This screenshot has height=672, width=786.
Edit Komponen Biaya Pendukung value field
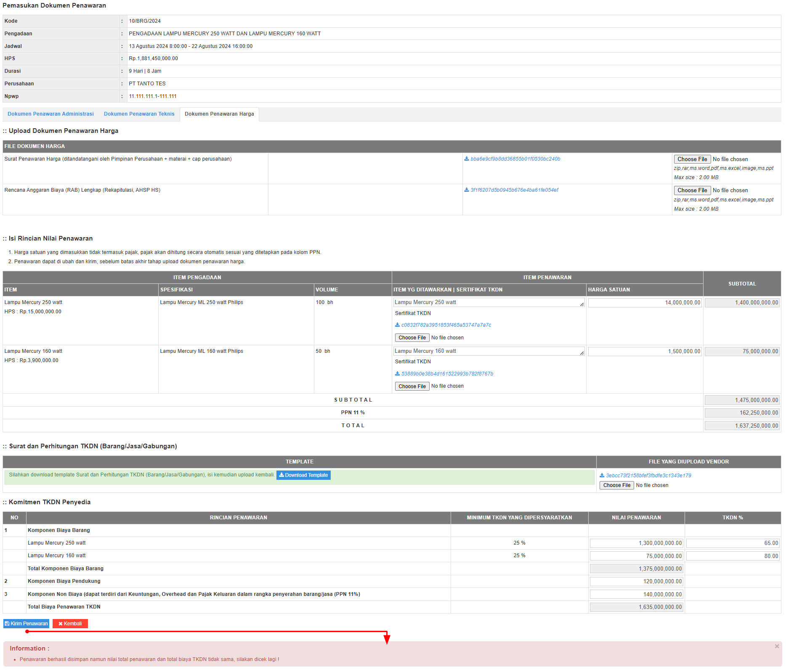[636, 582]
